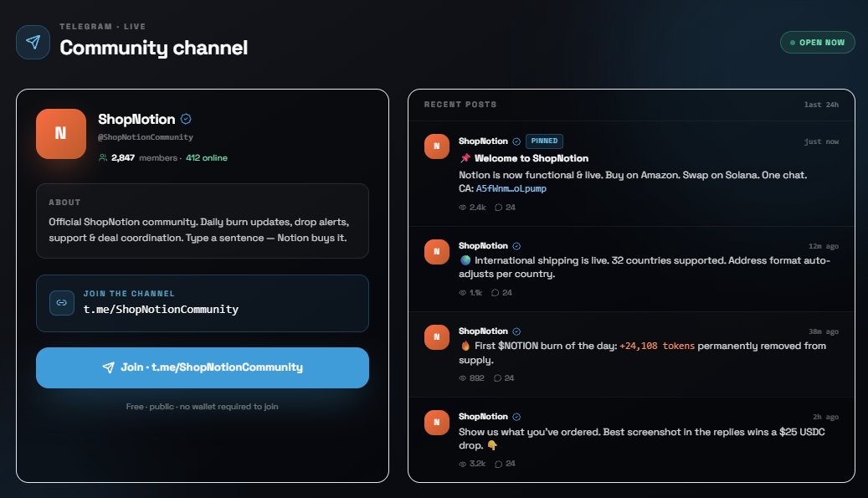Click the members people icon

[103, 157]
